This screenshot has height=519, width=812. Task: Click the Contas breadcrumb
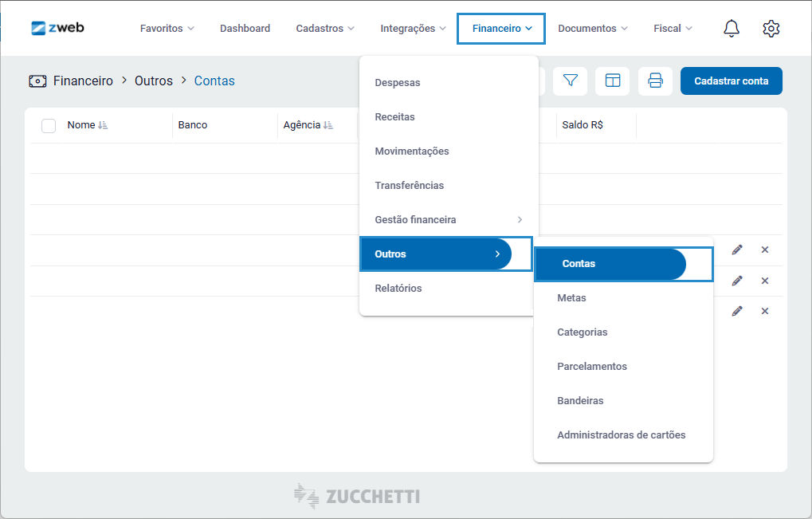214,81
